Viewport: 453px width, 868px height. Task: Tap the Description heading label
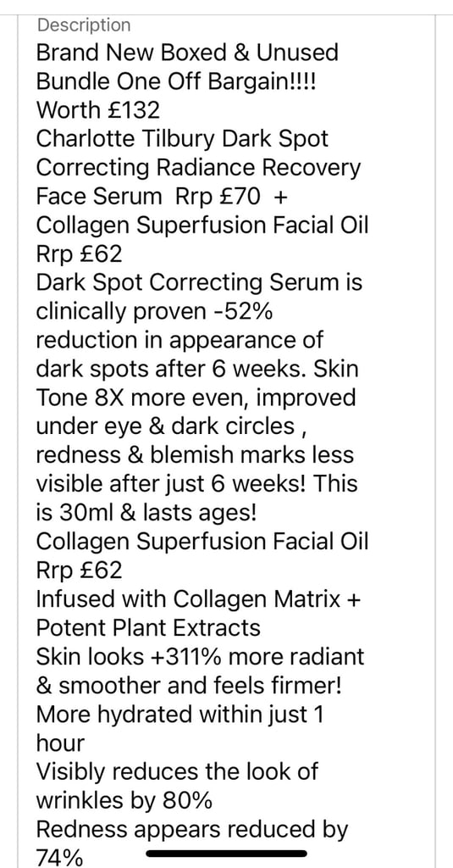coord(84,25)
